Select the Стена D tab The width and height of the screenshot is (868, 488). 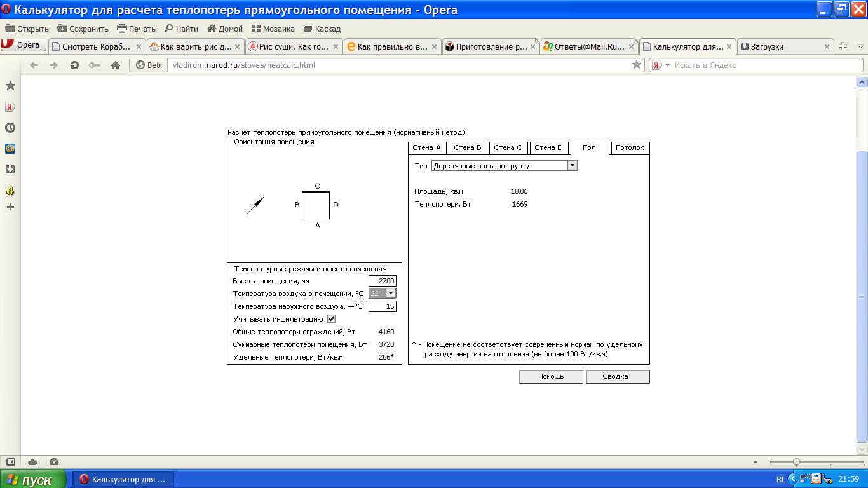(x=548, y=147)
